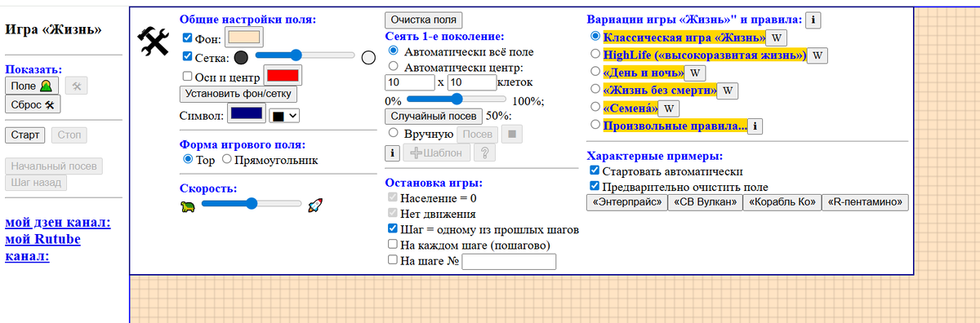Select Классическая игра «Жизнь» rule
980x323 pixels.
click(595, 37)
